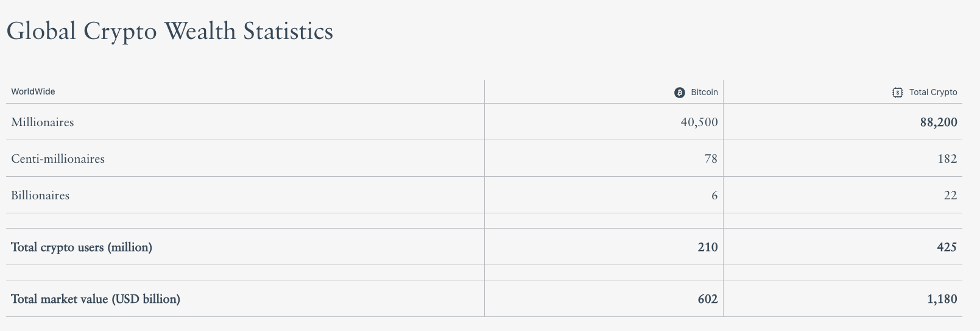Viewport: 980px width, 331px height.
Task: Select the Total Crypto column header label
Action: point(933,93)
